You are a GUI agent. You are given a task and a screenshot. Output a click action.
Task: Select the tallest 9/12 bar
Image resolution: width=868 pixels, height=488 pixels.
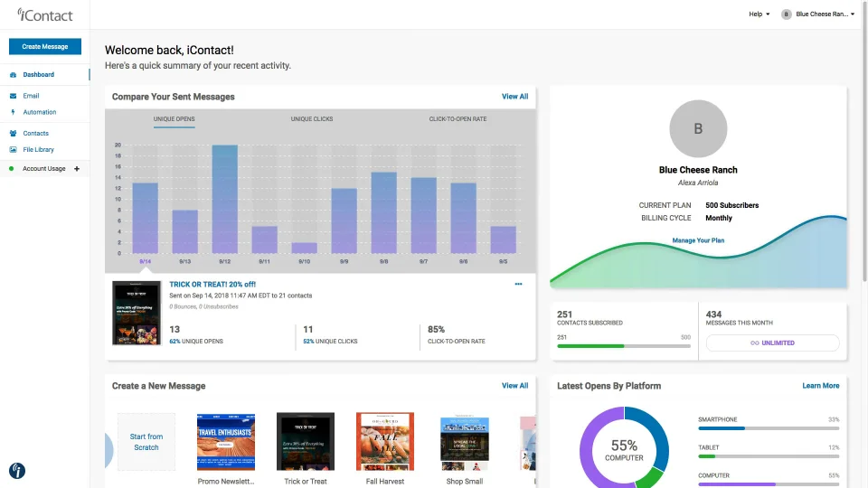pyautogui.click(x=225, y=199)
